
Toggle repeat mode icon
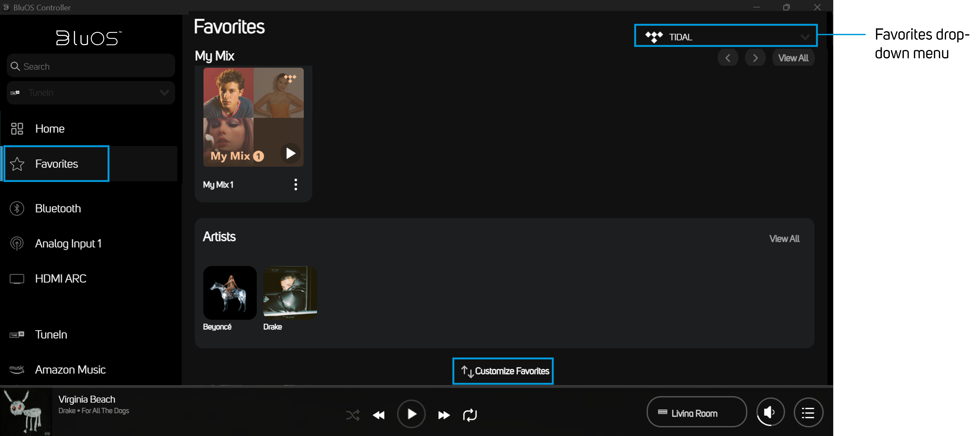point(469,415)
